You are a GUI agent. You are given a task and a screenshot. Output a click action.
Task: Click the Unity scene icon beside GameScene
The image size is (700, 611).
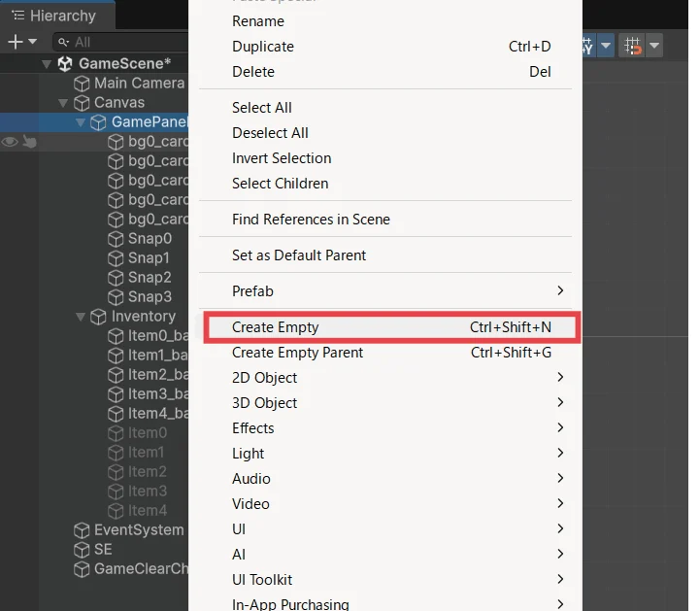65,63
